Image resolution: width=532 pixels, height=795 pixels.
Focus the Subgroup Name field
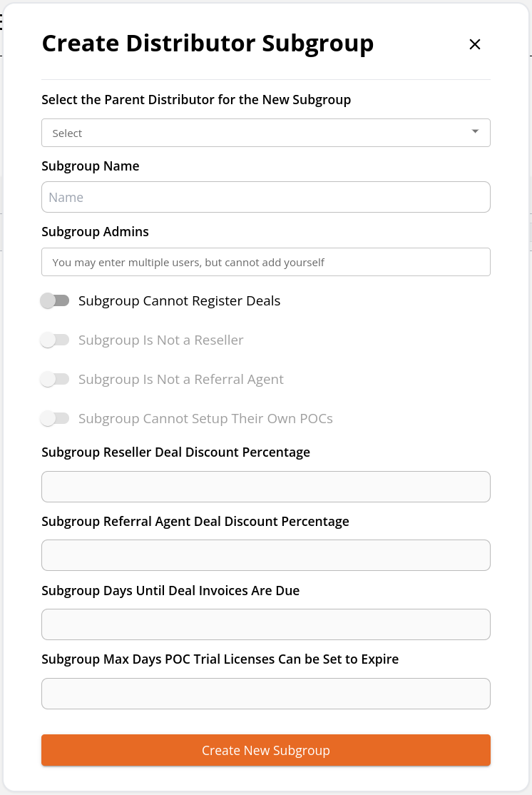pyautogui.click(x=265, y=197)
